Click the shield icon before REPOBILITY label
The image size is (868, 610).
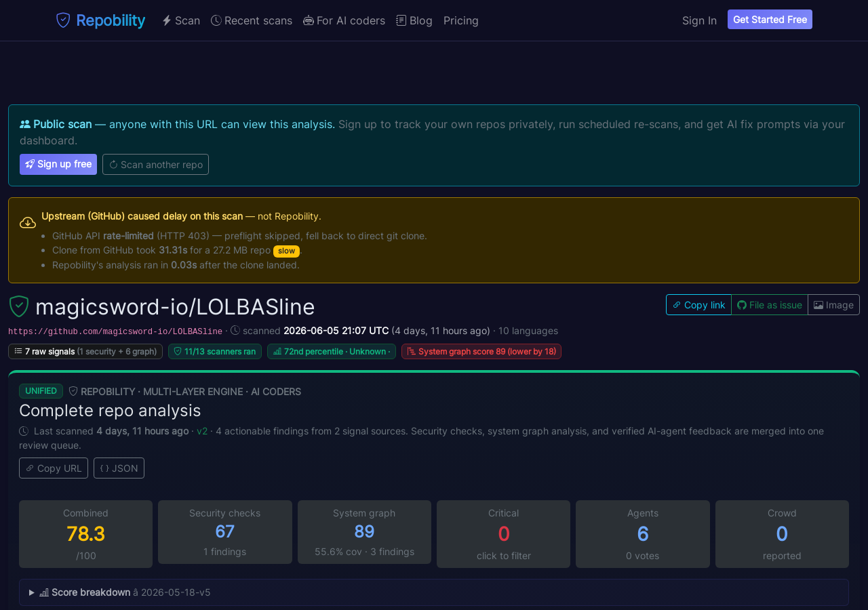pos(73,391)
